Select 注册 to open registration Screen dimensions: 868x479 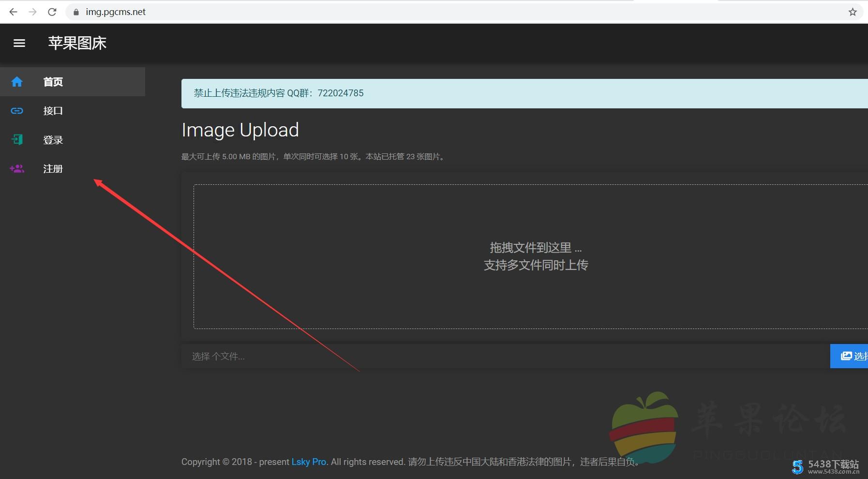pos(53,168)
